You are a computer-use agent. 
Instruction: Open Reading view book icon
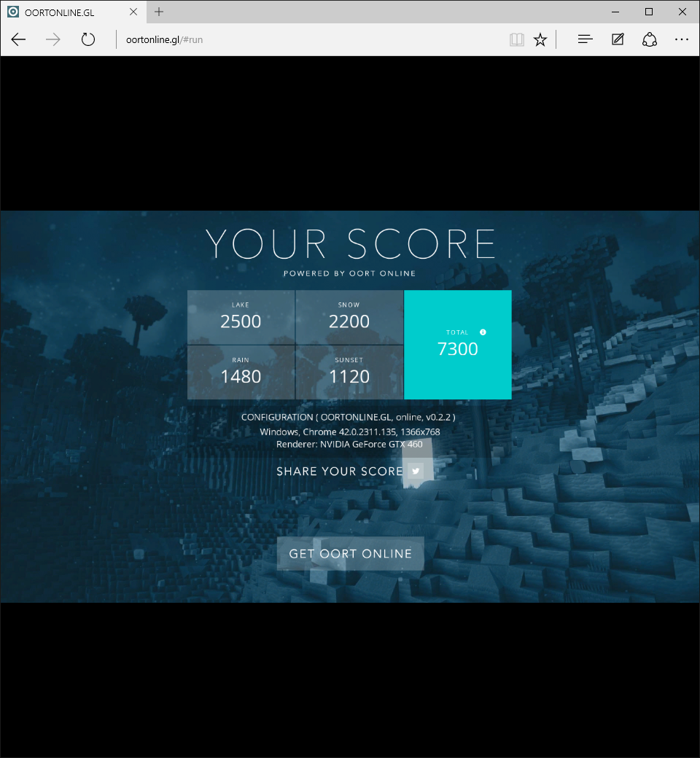(517, 39)
